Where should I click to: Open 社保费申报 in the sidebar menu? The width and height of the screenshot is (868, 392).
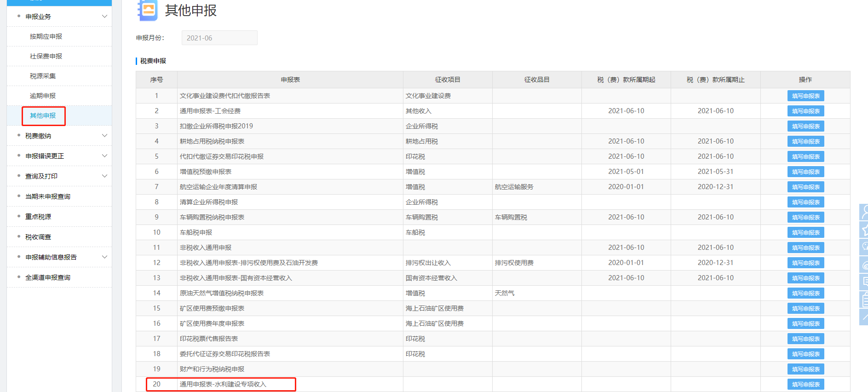pos(46,56)
